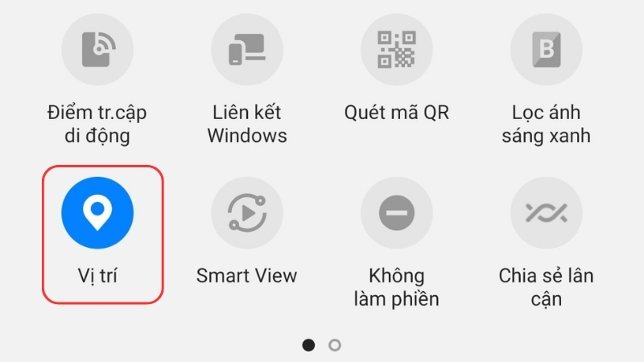Tap the Mobile Hotspot icon (Điểm tr.cập di động)
Viewport: 644px width, 362px height.
click(x=97, y=49)
